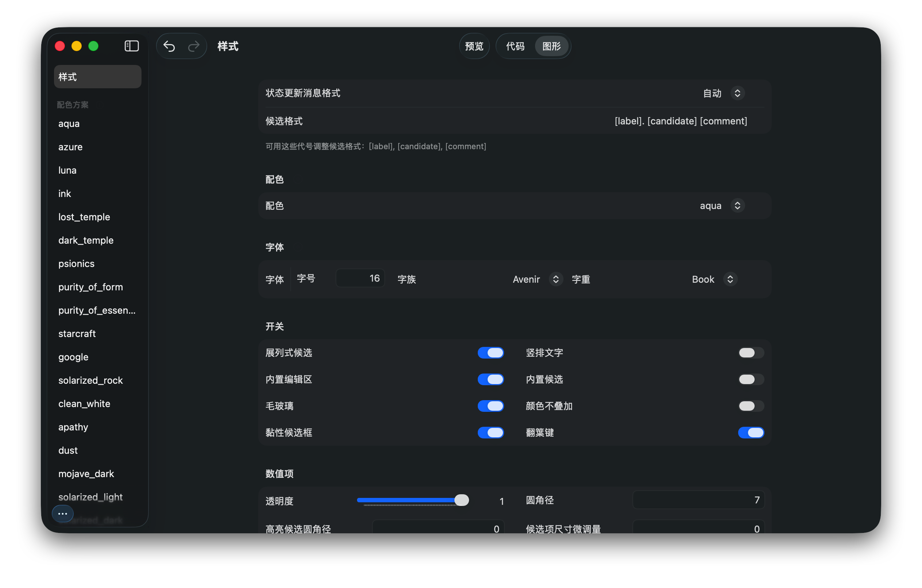
Task: Turn off the 内置编辑区 switch
Action: [491, 379]
